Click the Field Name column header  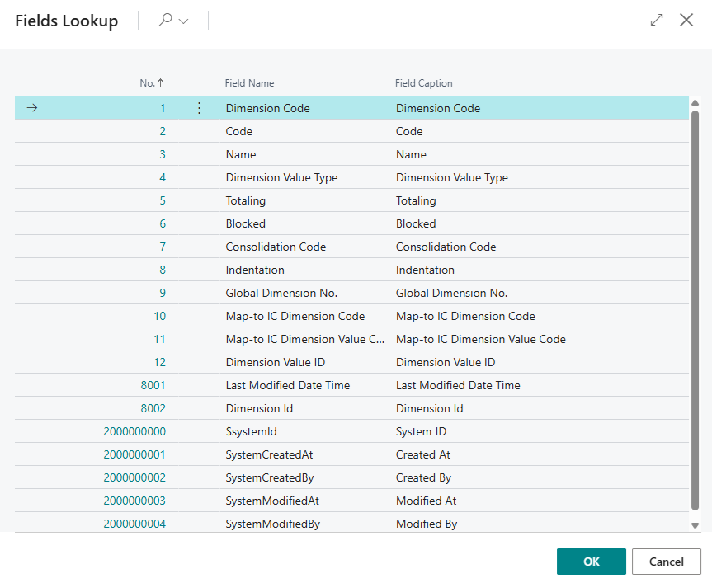point(249,83)
